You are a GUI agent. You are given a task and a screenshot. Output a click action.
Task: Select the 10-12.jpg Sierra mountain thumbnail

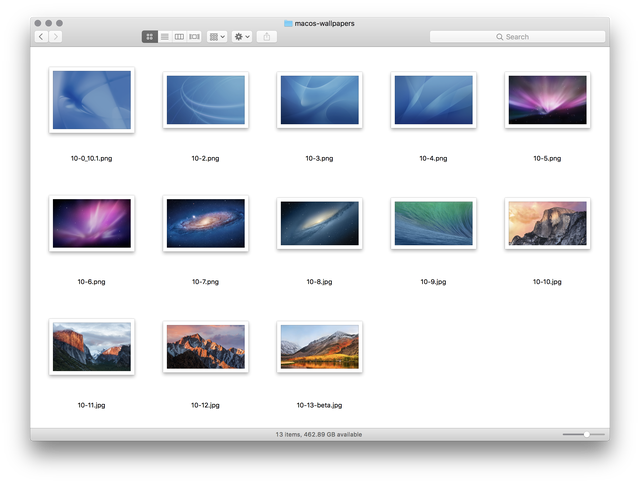[205, 347]
